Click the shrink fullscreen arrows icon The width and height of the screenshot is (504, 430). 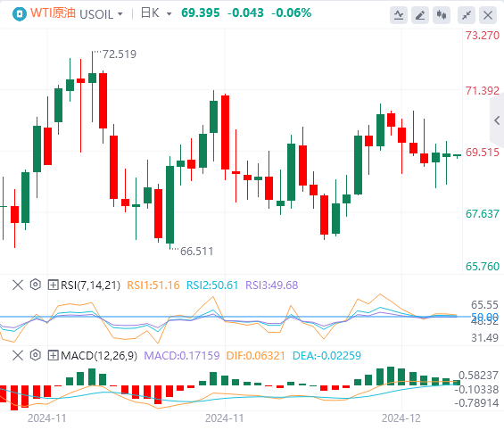coord(467,15)
